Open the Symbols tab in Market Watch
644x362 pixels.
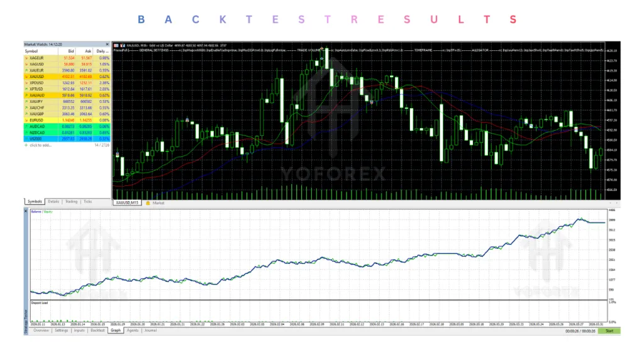(x=35, y=202)
